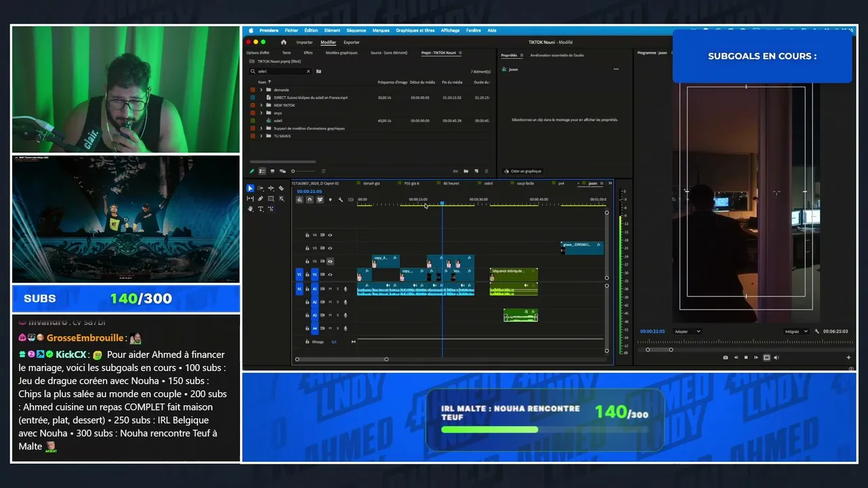The width and height of the screenshot is (868, 488).
Task: Open the Apple menu
Action: coord(251,30)
